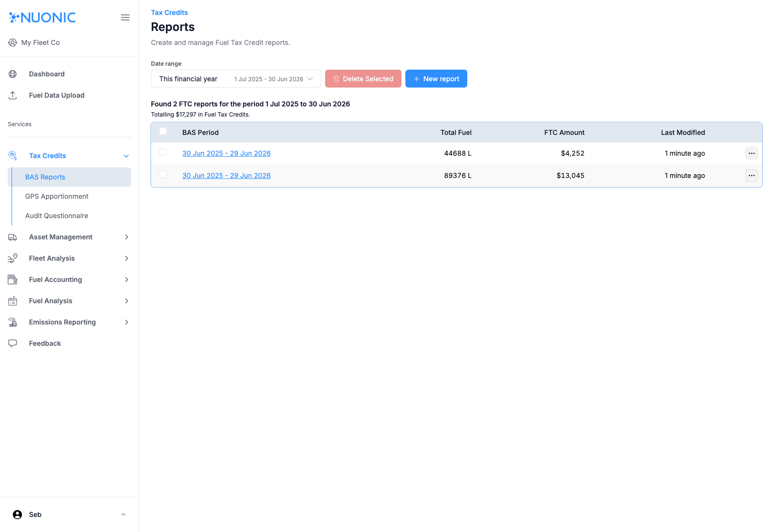The image size is (774, 532).
Task: Open the Audit Questionnaire page
Action: 57,216
